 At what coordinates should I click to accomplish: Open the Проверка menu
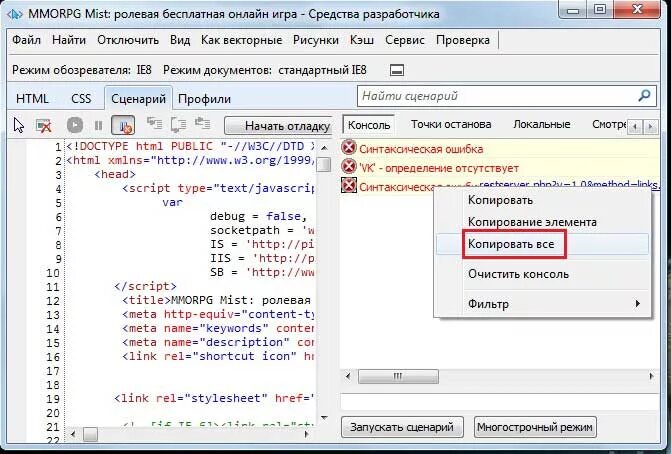(x=463, y=40)
